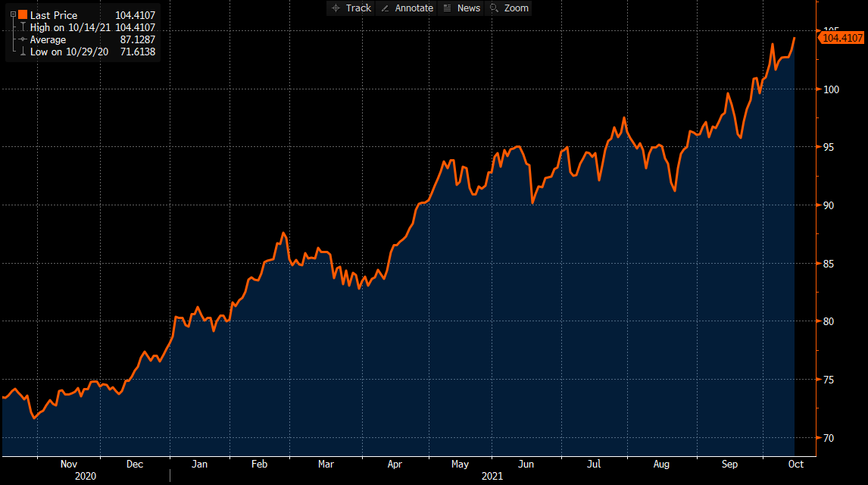The height and width of the screenshot is (485, 868).
Task: Open the Annotate tool
Action: [x=407, y=8]
